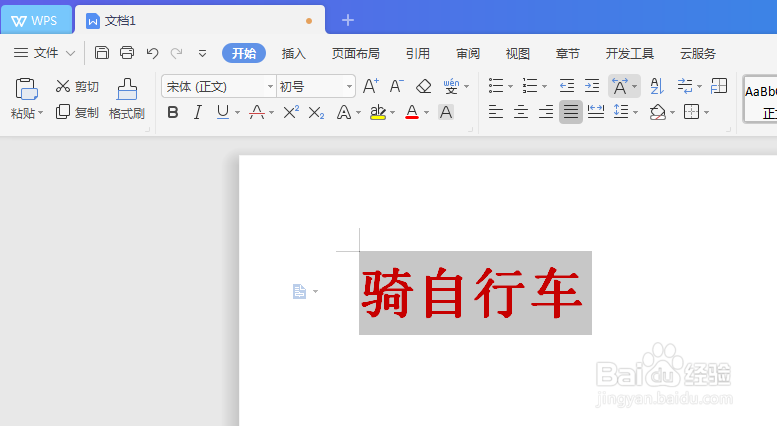Open highlight color dropdown arrow
Image resolution: width=777 pixels, height=426 pixels.
click(392, 113)
